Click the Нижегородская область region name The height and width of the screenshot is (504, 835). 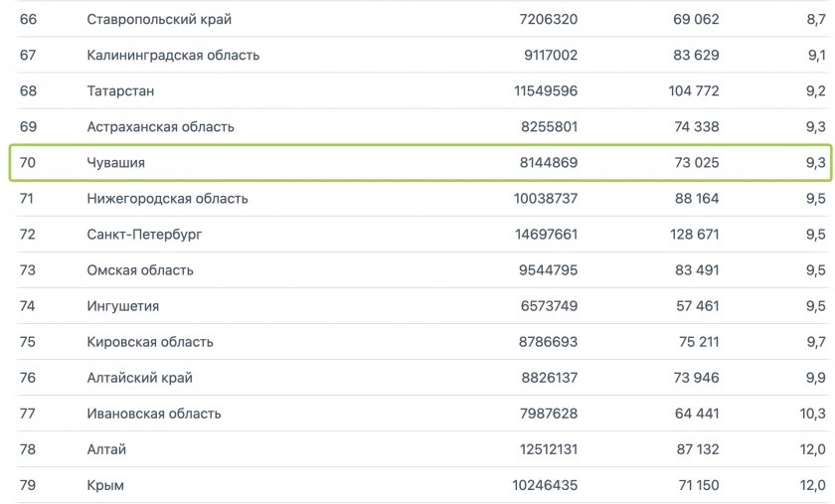point(167,198)
